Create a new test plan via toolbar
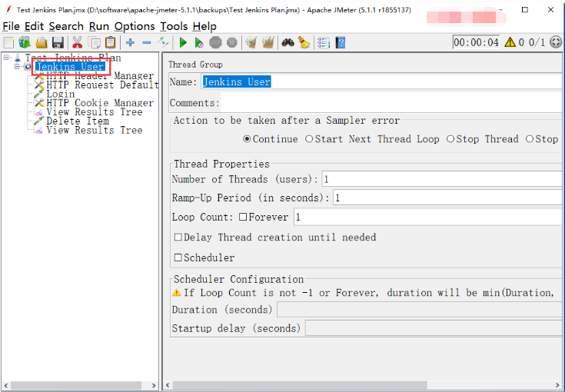This screenshot has width=565, height=392. tap(8, 42)
